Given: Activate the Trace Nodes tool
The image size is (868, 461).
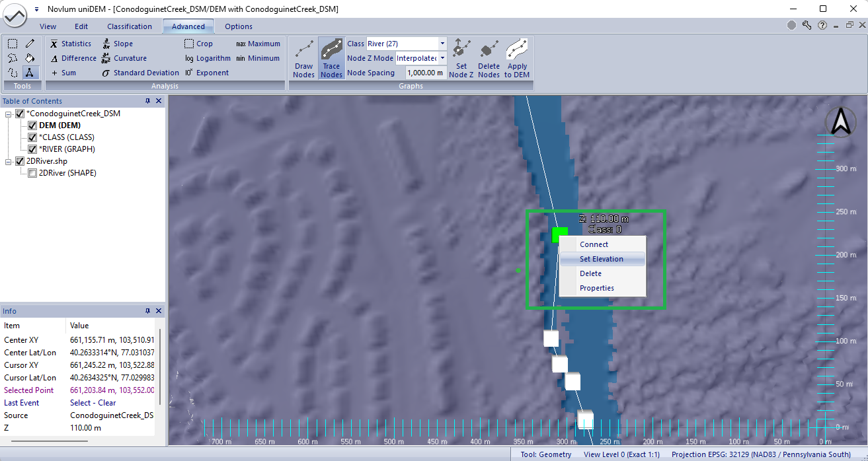Looking at the screenshot, I should pos(331,58).
